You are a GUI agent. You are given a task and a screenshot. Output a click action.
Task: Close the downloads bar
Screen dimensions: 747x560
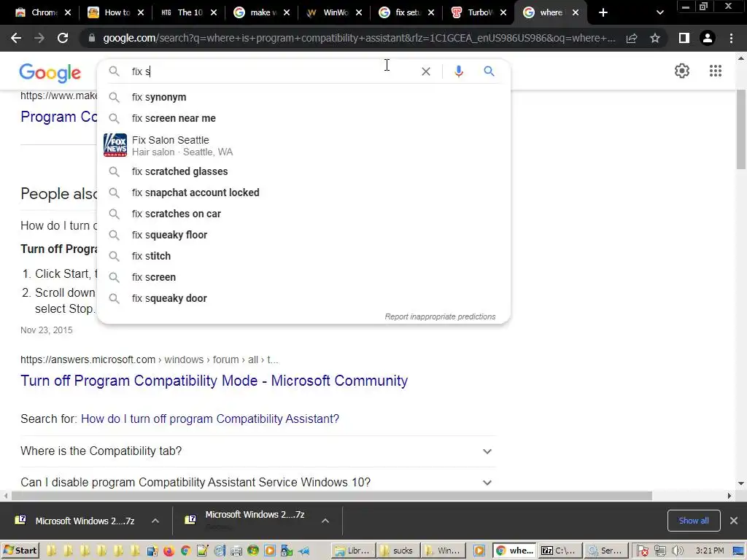point(734,521)
